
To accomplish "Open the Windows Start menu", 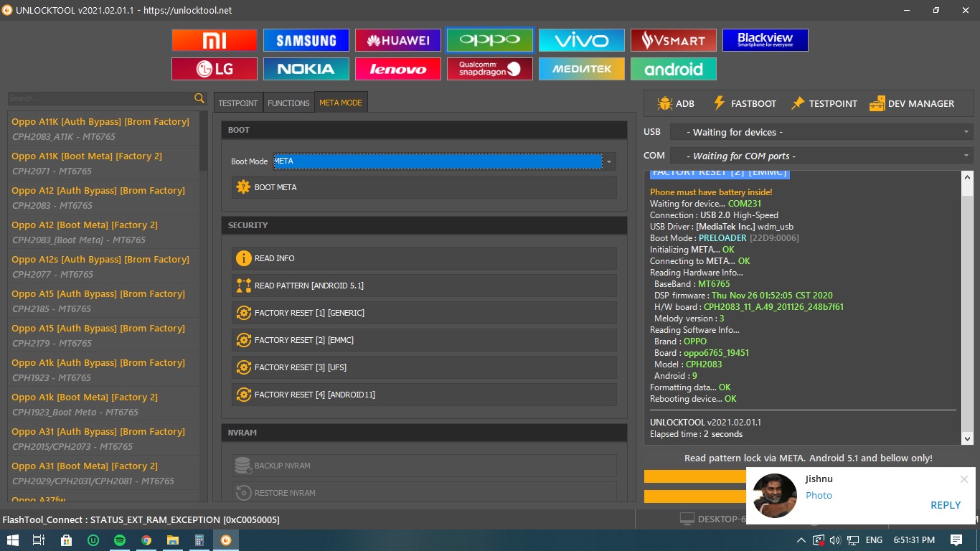I will [13, 540].
